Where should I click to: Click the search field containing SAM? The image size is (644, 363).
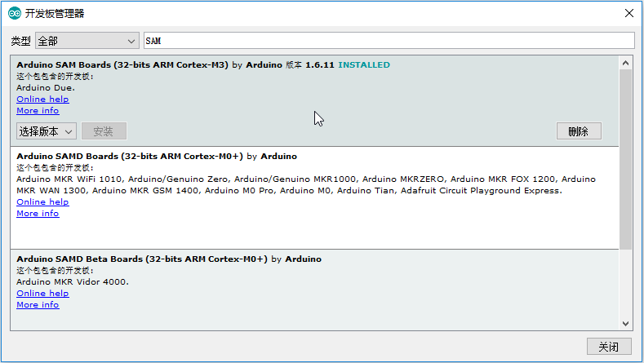(389, 41)
